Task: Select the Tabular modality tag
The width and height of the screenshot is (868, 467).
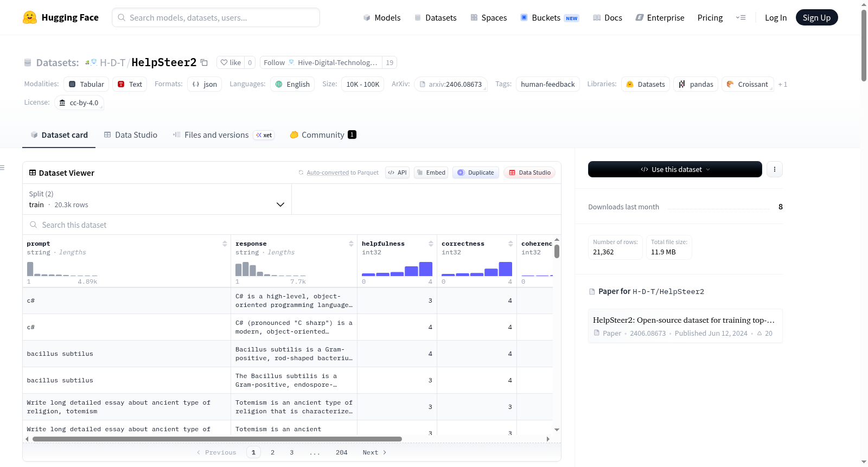Action: [x=86, y=84]
